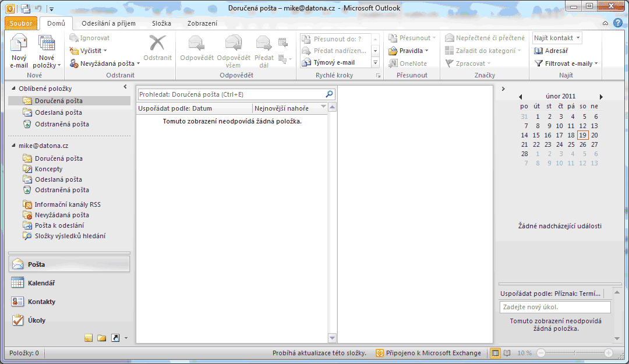Click the 10 % zoom level
629x364 pixels.
(524, 353)
